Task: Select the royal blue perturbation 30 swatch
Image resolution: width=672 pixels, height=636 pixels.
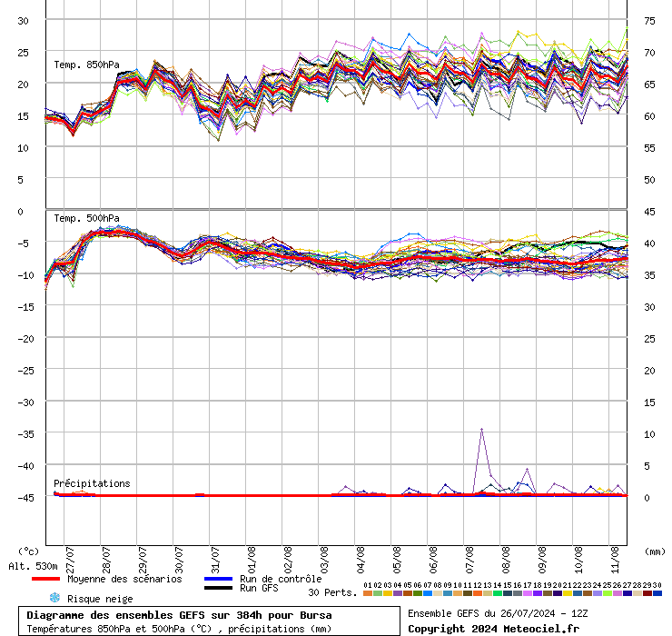Action: [x=657, y=593]
